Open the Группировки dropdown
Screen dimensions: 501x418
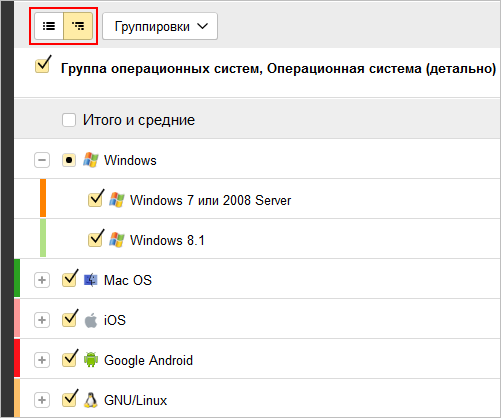pos(160,26)
